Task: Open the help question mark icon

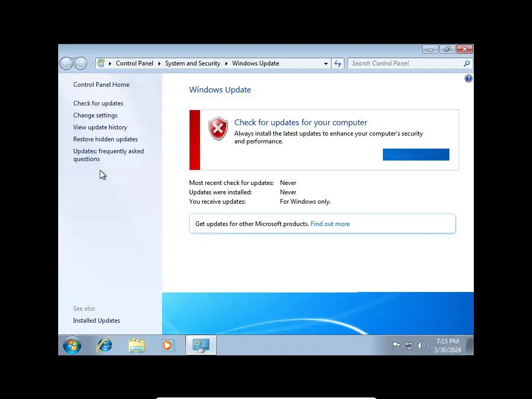Action: click(468, 79)
